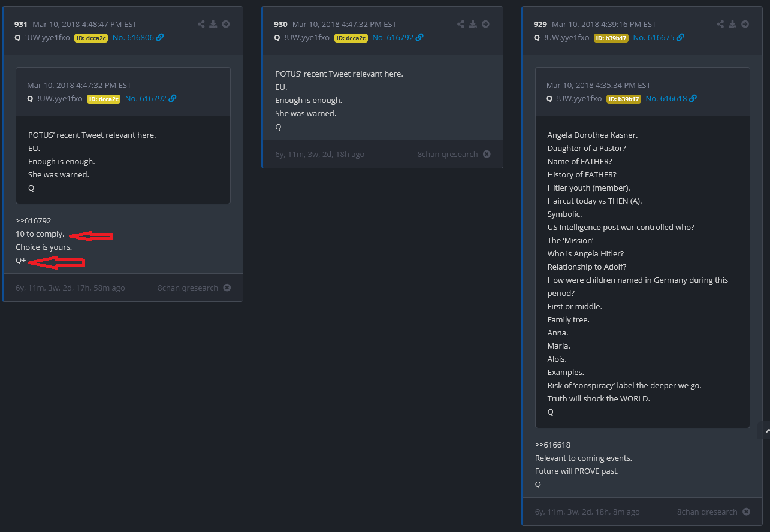
Task: Click arrow icon on post 931 header
Action: (226, 25)
